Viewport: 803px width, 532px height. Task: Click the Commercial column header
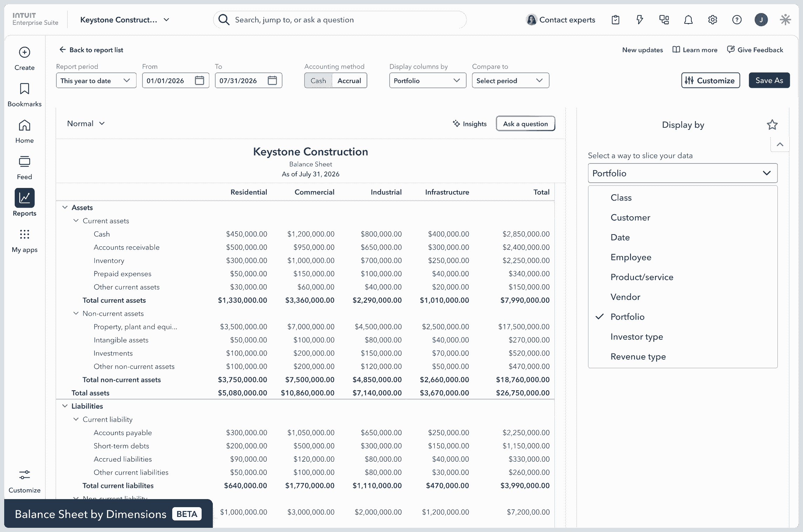[x=314, y=192]
